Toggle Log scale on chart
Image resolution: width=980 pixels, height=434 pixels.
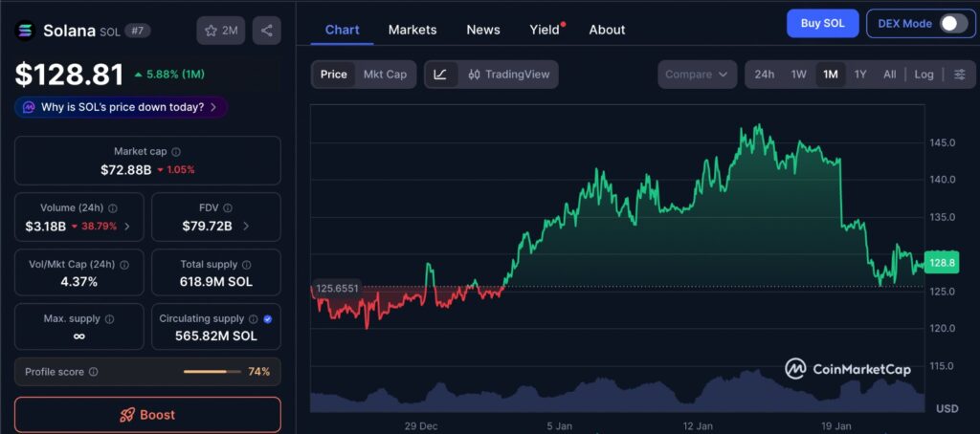tap(924, 75)
